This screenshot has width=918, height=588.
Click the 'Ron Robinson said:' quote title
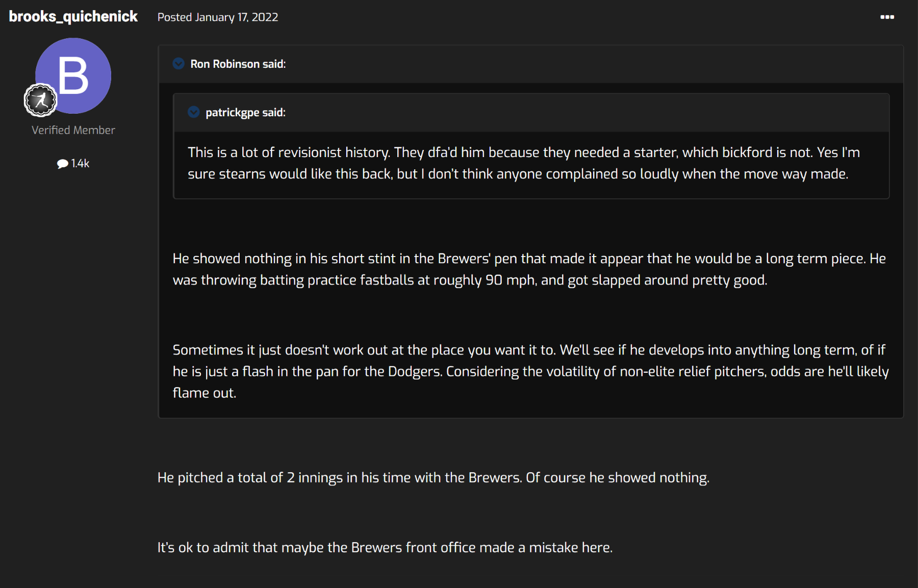pyautogui.click(x=238, y=64)
